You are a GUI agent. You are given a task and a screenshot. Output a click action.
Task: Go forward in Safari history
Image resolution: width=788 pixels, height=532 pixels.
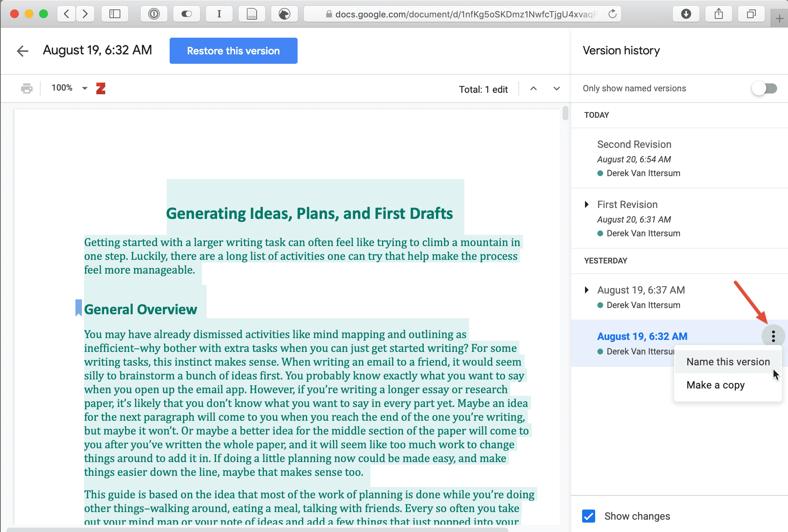(x=85, y=14)
